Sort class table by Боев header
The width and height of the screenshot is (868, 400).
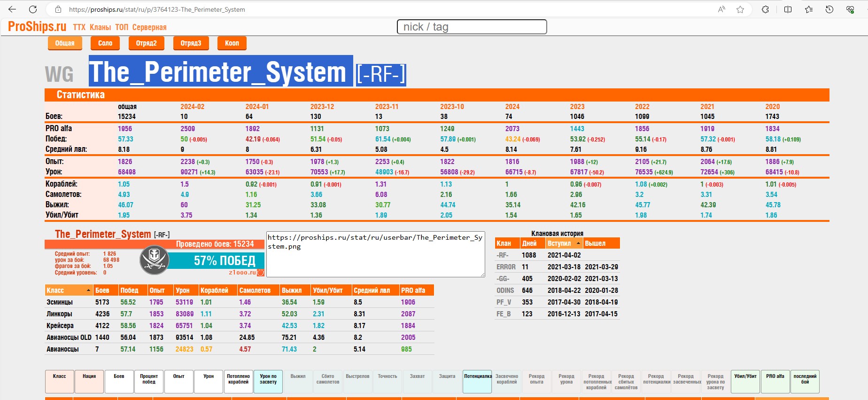point(106,290)
